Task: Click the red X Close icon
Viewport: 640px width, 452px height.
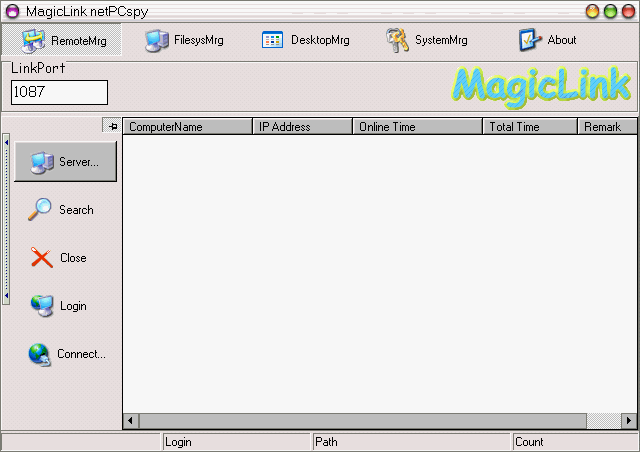Action: pos(41,258)
